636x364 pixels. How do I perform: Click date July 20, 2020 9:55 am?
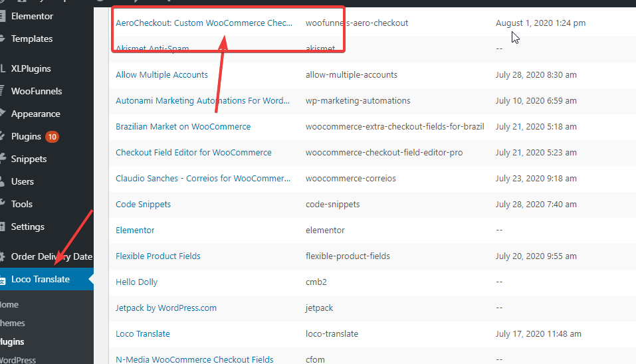pos(536,256)
